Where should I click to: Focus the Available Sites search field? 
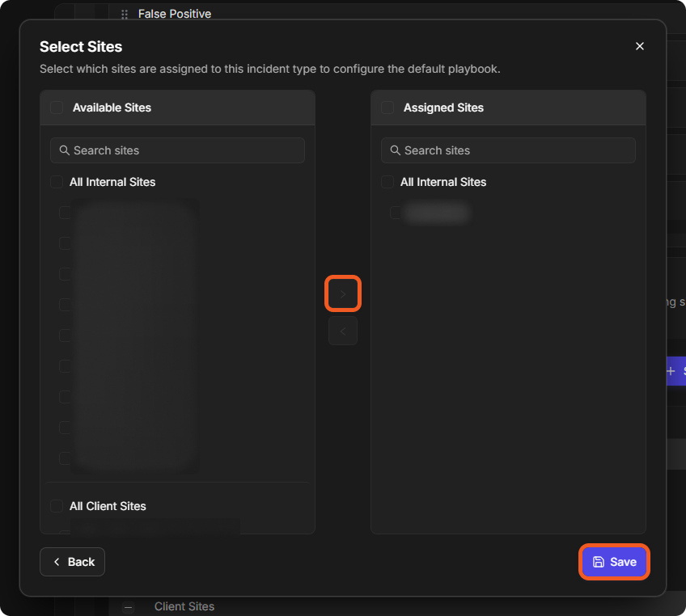[x=177, y=150]
